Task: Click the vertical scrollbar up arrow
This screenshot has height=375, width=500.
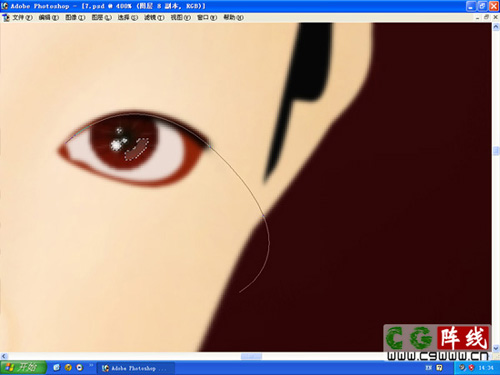Action: point(496,27)
